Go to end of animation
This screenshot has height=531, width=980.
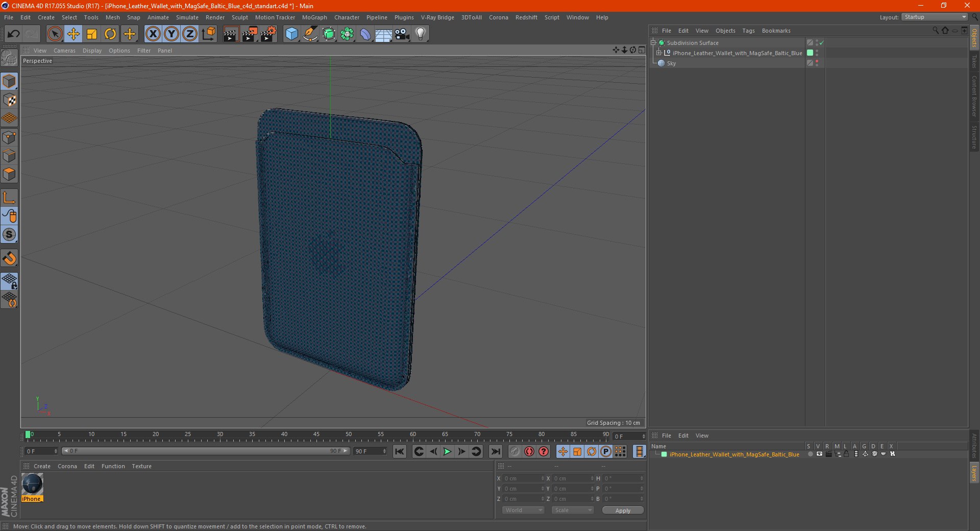[x=495, y=451]
